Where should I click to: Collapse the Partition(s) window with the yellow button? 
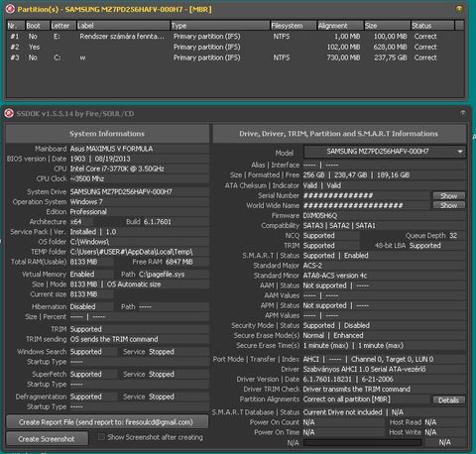pos(459,9)
